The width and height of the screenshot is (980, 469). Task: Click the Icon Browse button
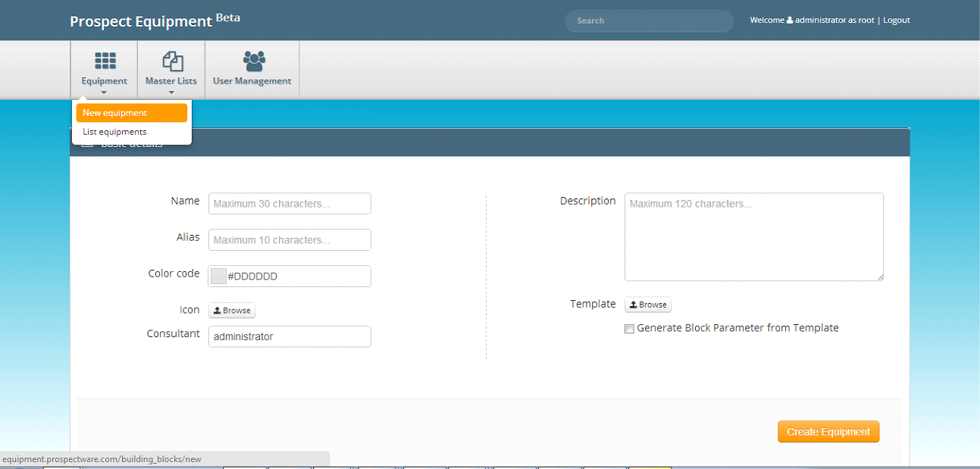coord(232,311)
